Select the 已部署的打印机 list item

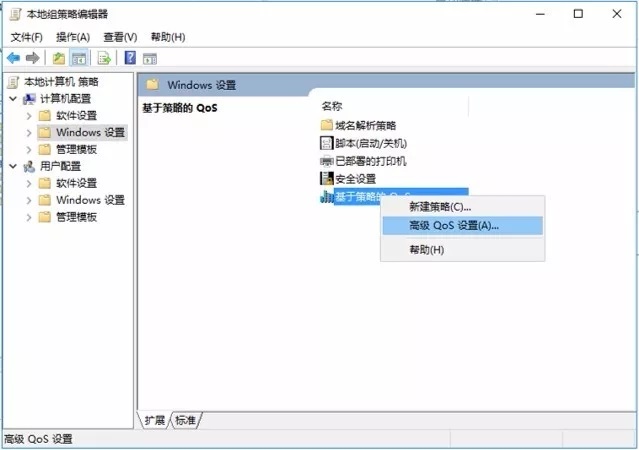(369, 161)
